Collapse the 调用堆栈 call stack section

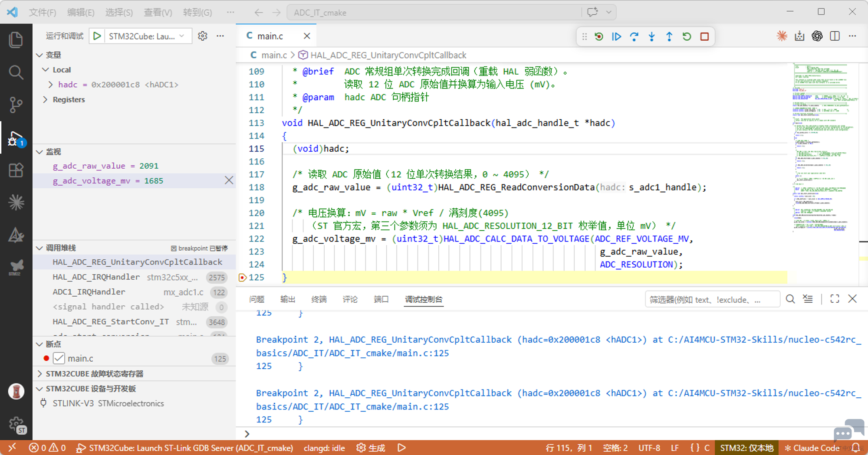pyautogui.click(x=39, y=248)
